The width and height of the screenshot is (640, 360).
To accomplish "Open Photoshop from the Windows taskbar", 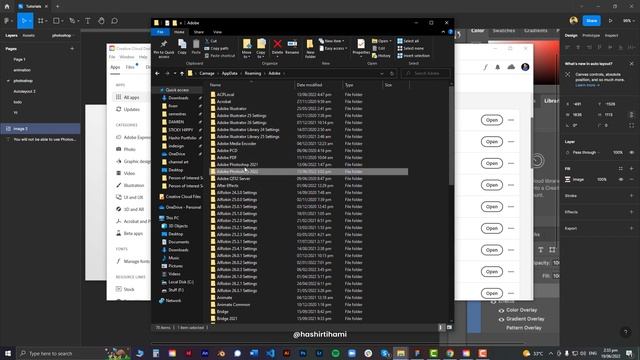I will click(303, 353).
